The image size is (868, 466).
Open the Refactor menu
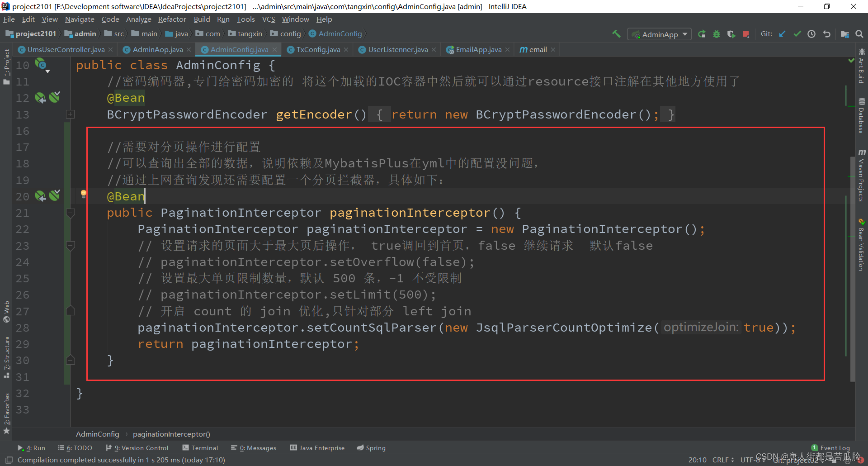(x=172, y=19)
